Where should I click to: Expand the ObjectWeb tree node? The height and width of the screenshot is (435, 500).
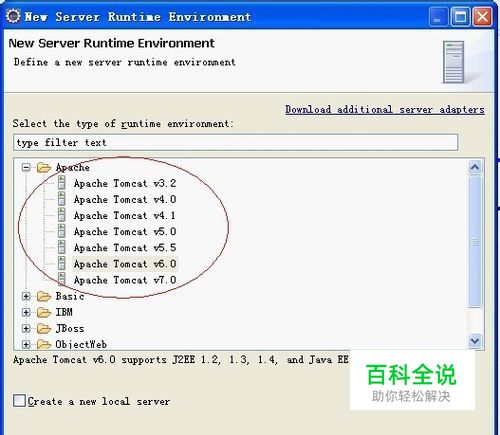(26, 344)
